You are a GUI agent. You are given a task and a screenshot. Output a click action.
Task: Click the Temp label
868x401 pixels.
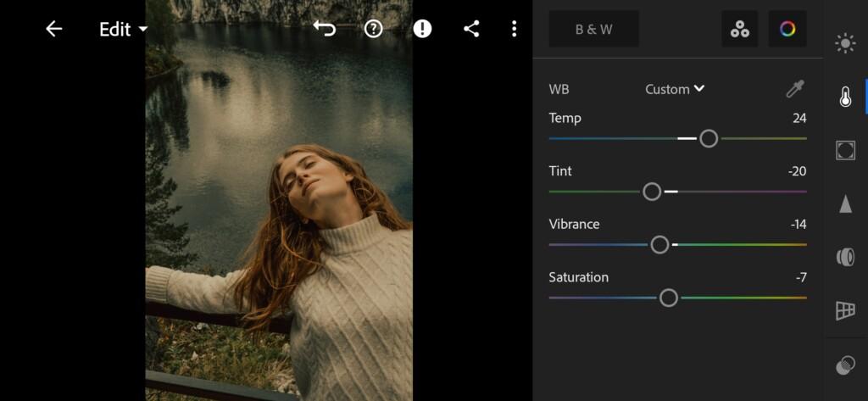tap(565, 118)
